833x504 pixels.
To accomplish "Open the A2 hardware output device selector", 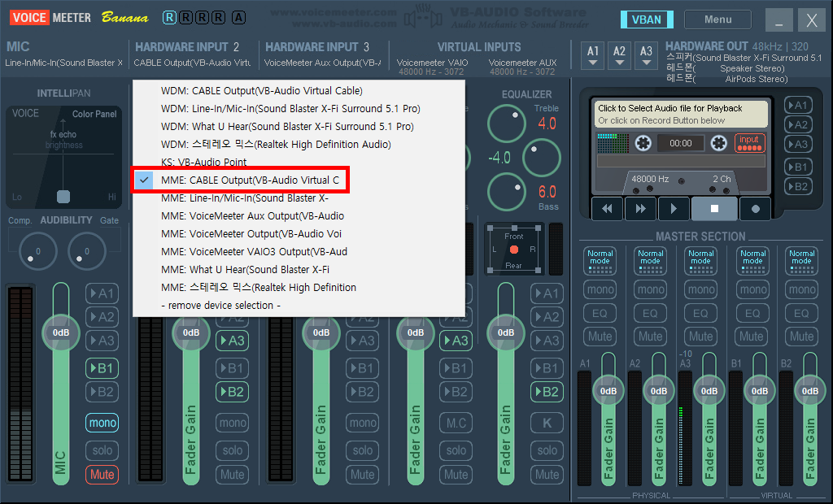I will point(619,55).
